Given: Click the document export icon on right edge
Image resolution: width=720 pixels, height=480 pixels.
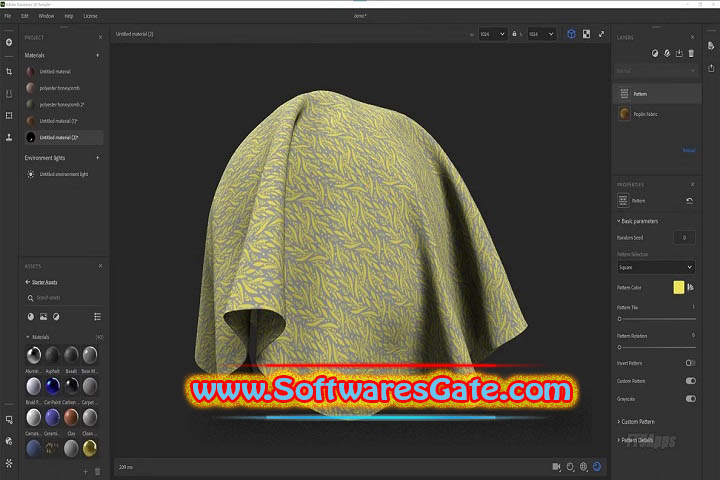Looking at the screenshot, I should pos(711,45).
